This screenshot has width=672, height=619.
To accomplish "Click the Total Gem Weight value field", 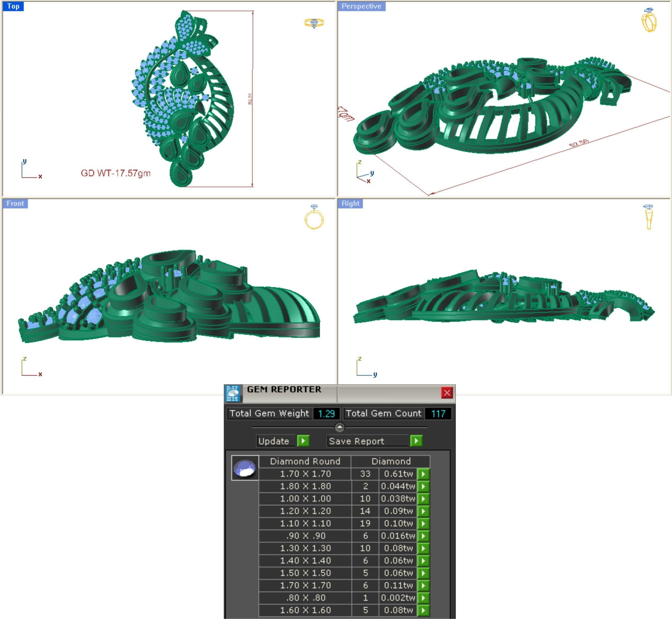I will coord(326,414).
